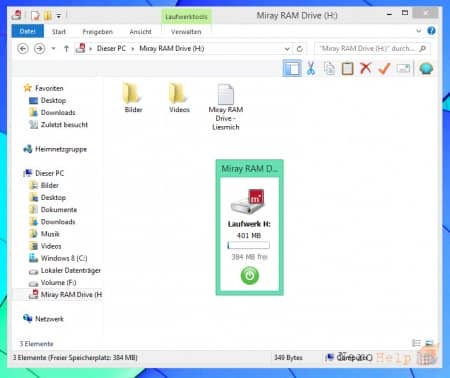450x378 pixels.
Task: Click the Laufwerk H: label in gadget
Action: 249,224
